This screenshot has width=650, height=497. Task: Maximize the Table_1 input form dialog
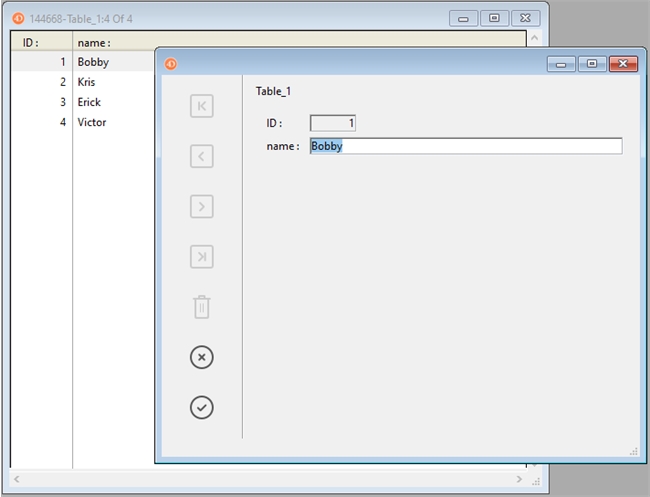(x=592, y=64)
